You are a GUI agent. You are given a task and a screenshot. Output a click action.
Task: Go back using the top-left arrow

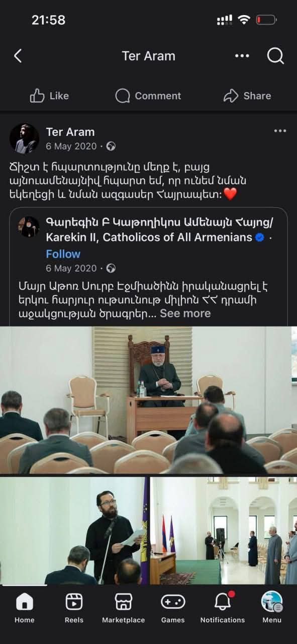point(18,56)
